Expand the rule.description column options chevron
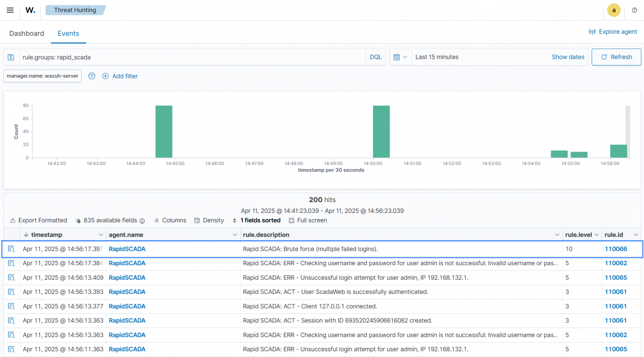 click(557, 235)
